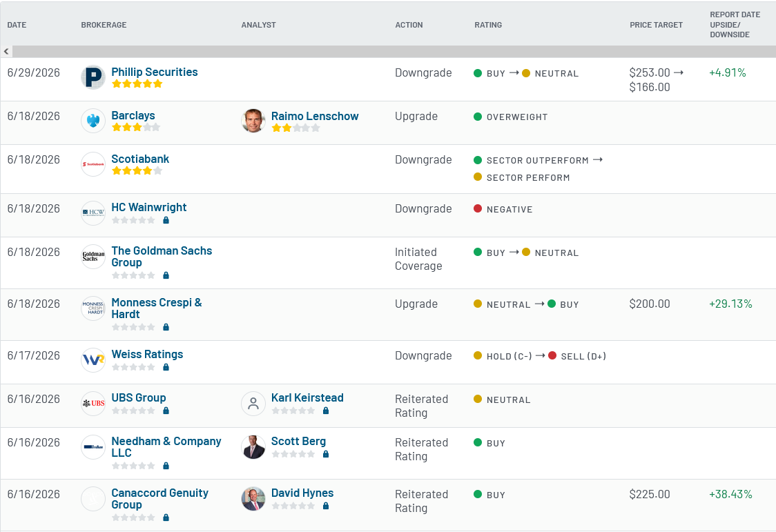The image size is (776, 532).
Task: Click the star rating under Raimo Lenschow
Action: [x=296, y=128]
